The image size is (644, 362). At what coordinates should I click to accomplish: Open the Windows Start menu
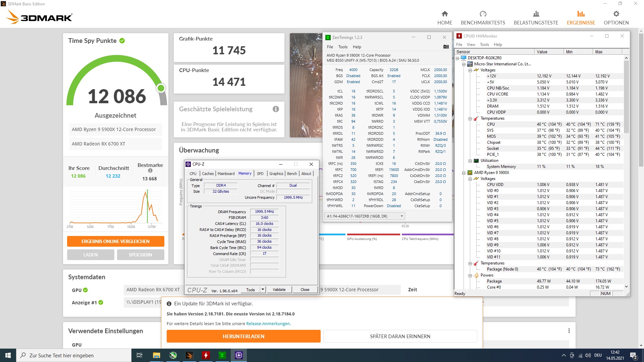click(x=8, y=355)
